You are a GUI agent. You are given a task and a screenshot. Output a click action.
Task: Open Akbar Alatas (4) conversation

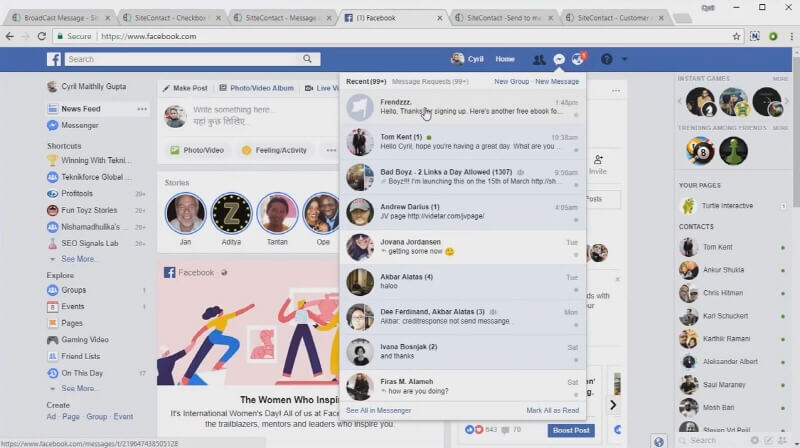pos(463,282)
